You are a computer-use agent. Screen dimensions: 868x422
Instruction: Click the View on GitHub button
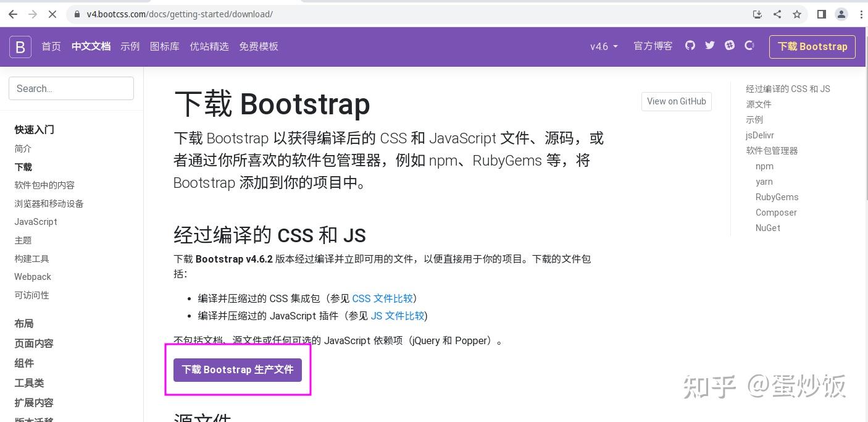[677, 101]
